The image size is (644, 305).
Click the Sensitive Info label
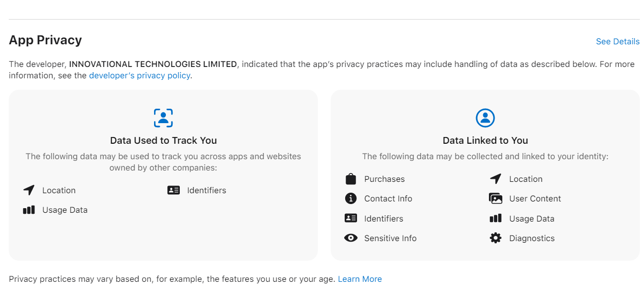pos(390,238)
